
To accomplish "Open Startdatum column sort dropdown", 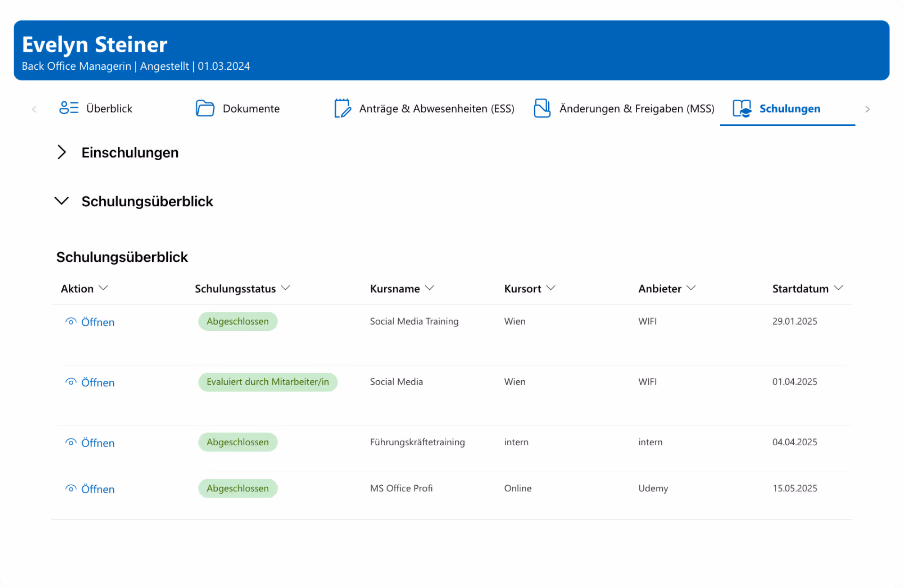I will [x=838, y=288].
